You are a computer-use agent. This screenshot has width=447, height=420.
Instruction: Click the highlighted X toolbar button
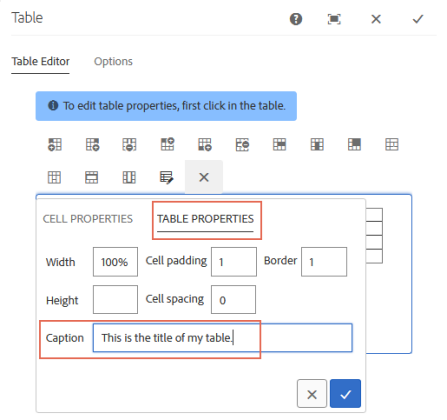point(204,177)
